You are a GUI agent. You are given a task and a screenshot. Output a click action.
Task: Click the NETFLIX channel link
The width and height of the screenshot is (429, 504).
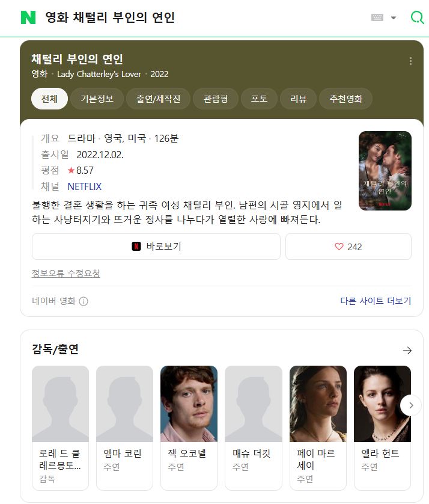click(85, 186)
